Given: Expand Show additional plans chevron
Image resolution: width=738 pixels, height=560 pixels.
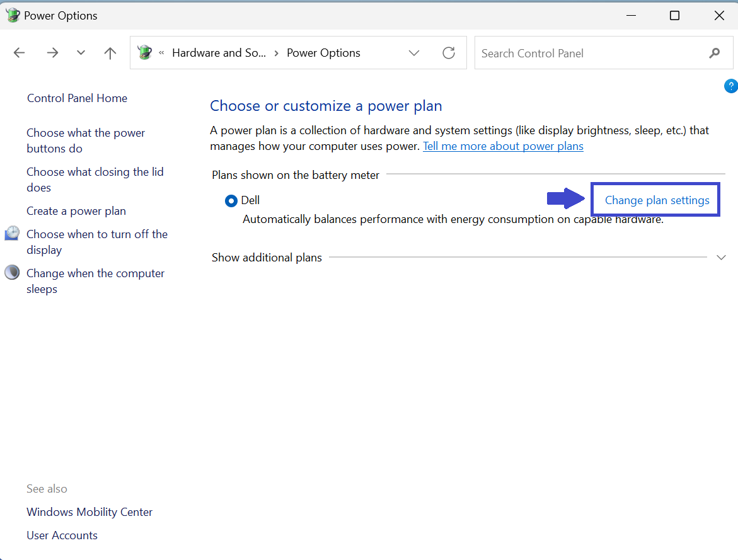Looking at the screenshot, I should tap(722, 258).
